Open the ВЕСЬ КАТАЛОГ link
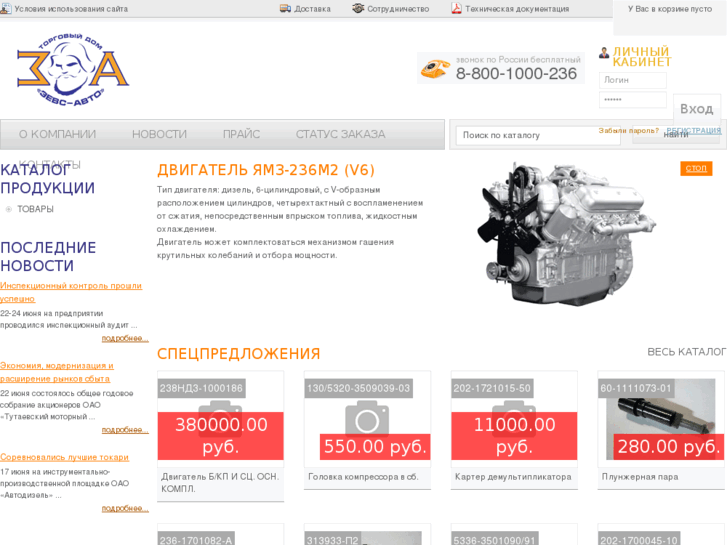Screen dimensions: 727x545 tap(687, 352)
